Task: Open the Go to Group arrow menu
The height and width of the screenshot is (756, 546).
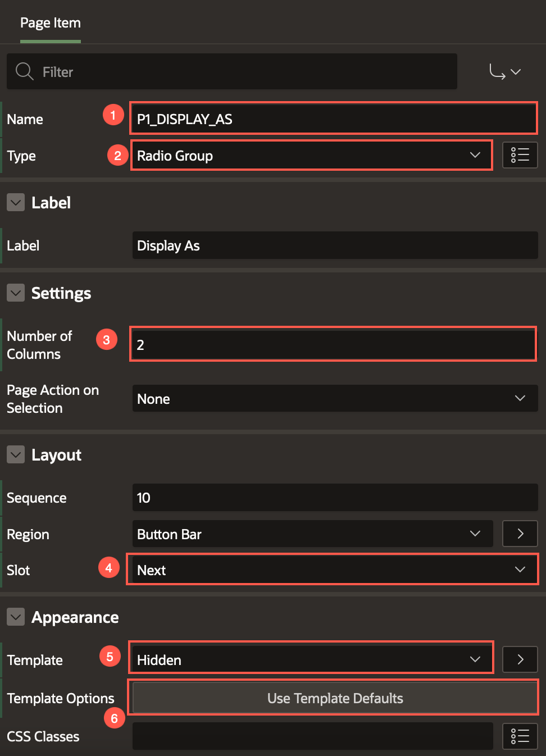Action: [x=505, y=72]
